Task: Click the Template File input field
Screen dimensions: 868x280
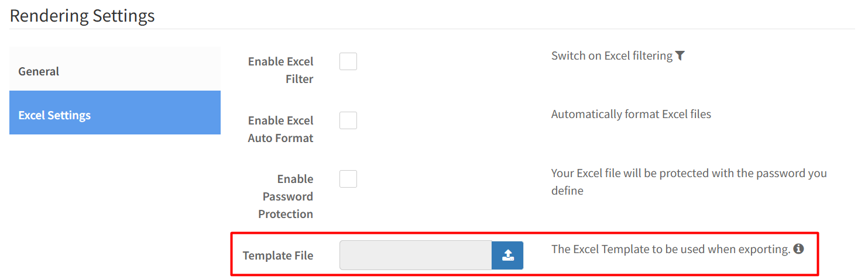Action: 416,255
